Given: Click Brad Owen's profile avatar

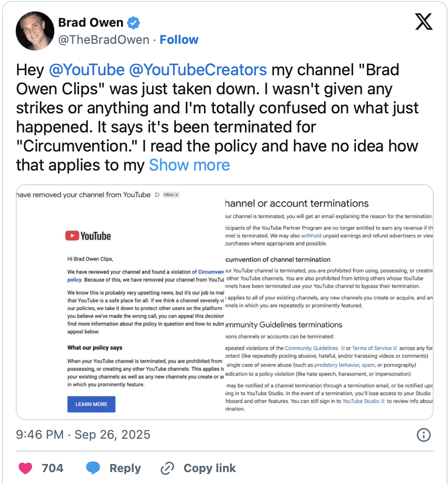Looking at the screenshot, I should pyautogui.click(x=34, y=31).
